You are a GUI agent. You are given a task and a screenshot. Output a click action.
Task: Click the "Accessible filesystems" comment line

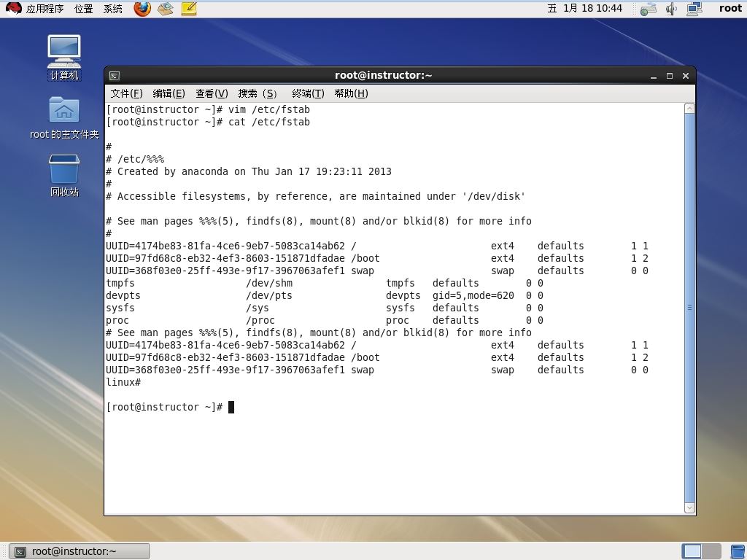[x=315, y=196]
